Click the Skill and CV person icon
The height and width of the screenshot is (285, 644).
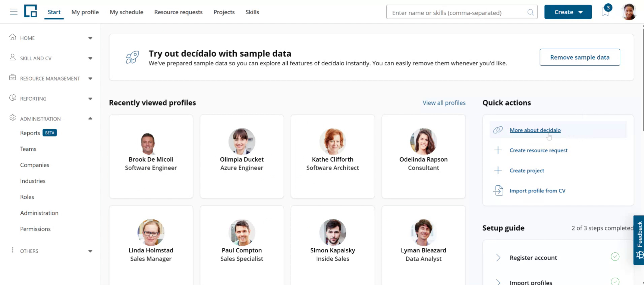(x=12, y=57)
